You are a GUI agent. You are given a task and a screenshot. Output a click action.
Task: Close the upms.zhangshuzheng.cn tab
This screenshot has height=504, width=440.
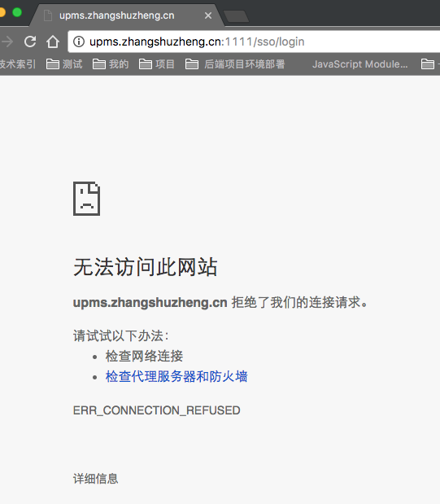[208, 15]
